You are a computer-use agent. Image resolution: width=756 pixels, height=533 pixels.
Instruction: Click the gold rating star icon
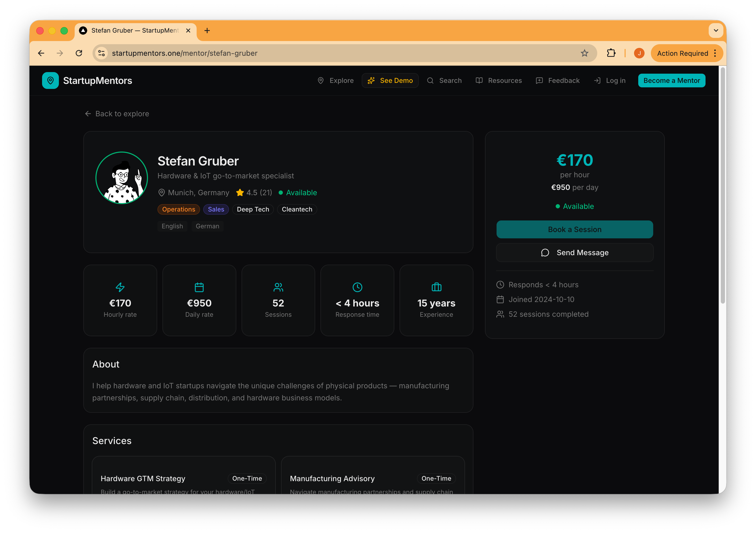click(240, 193)
